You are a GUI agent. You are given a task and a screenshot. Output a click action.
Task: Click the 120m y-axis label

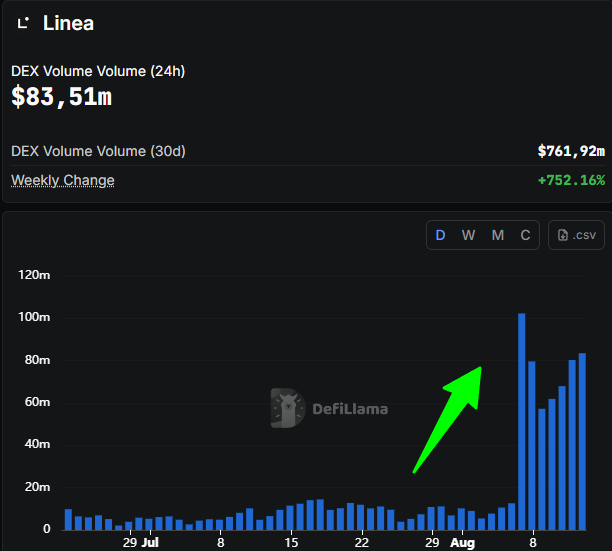coord(34,275)
